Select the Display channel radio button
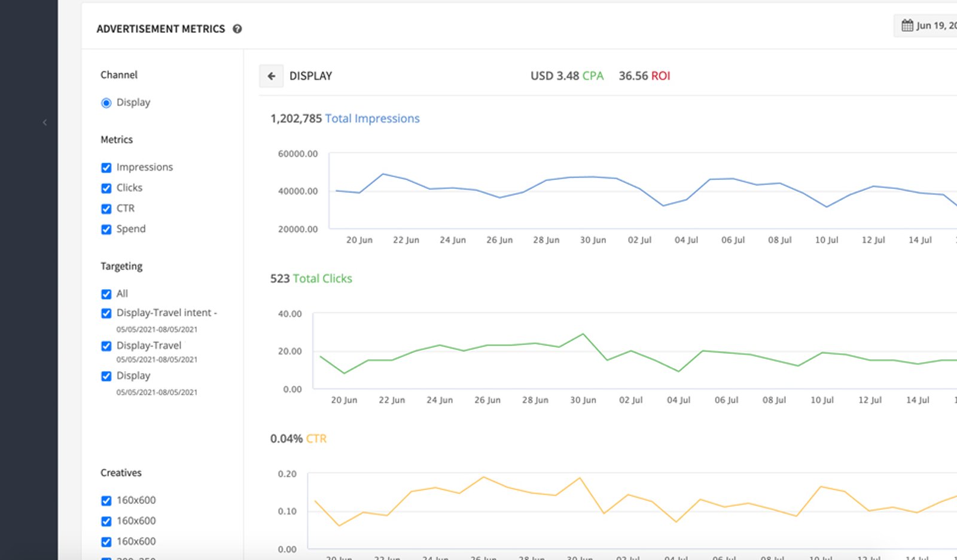Image resolution: width=957 pixels, height=560 pixels. [x=106, y=103]
